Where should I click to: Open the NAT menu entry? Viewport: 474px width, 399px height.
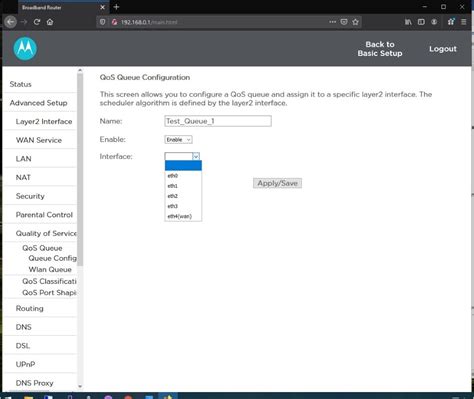click(x=23, y=178)
